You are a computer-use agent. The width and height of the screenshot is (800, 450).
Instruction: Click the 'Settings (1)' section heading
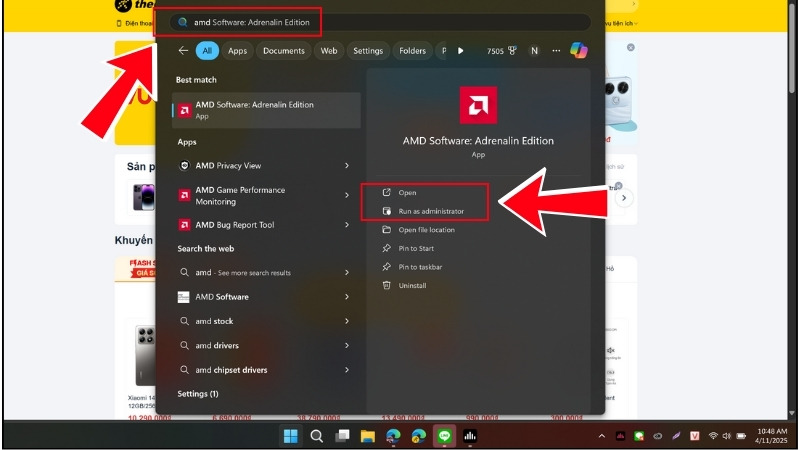coord(198,393)
